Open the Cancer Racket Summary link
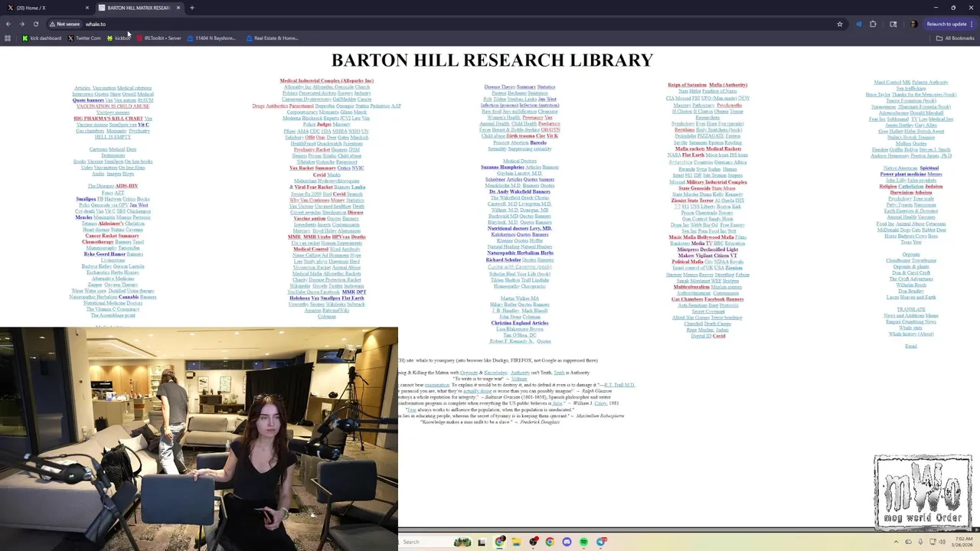980x551 pixels. 113,236
